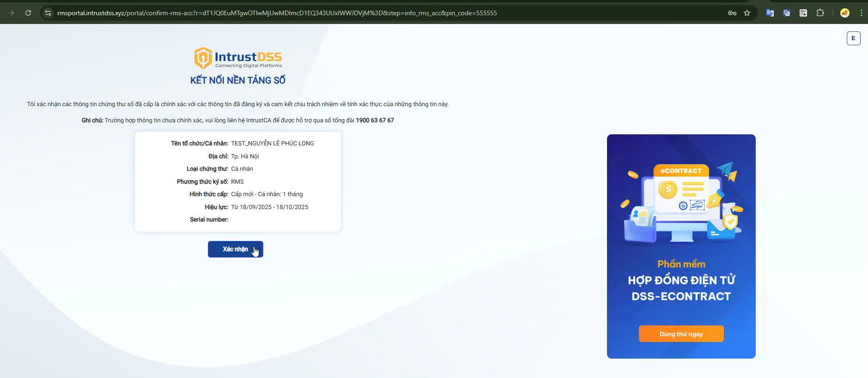
Task: Open the QR code extension icon
Action: coord(803,13)
